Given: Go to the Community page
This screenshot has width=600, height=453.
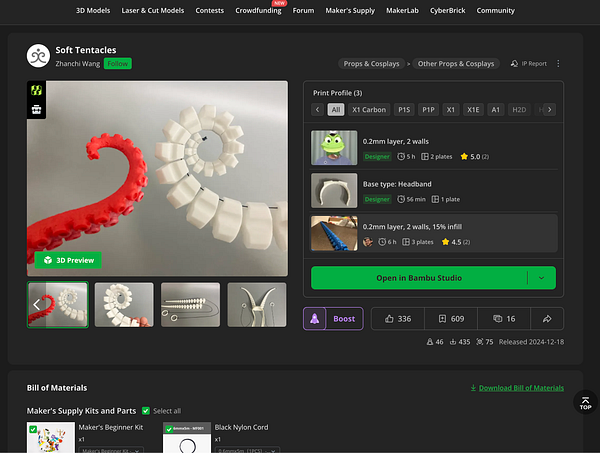Looking at the screenshot, I should [496, 11].
